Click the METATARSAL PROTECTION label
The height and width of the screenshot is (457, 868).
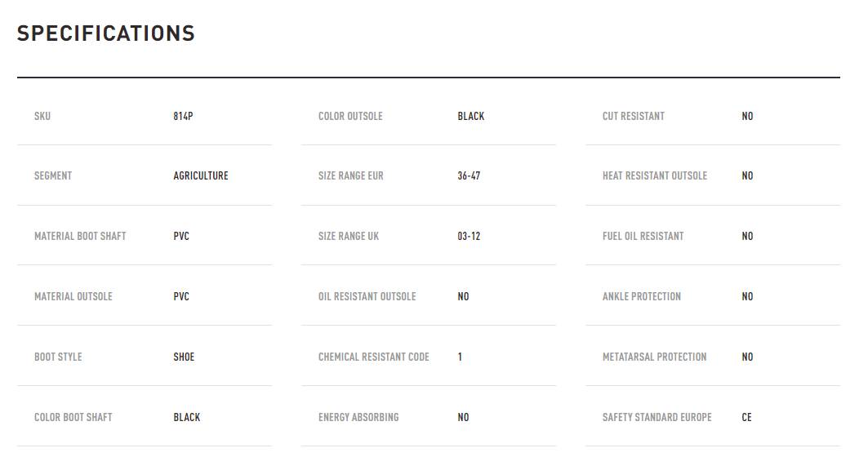pos(654,357)
